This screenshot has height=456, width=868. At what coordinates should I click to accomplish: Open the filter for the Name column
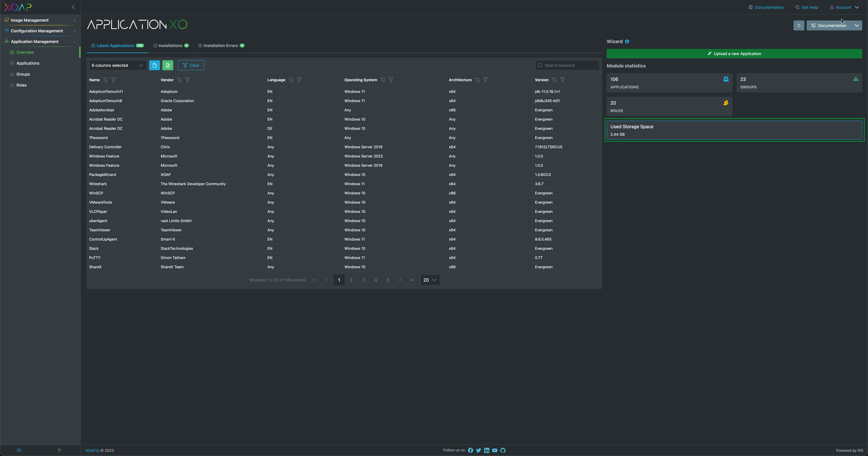114,80
